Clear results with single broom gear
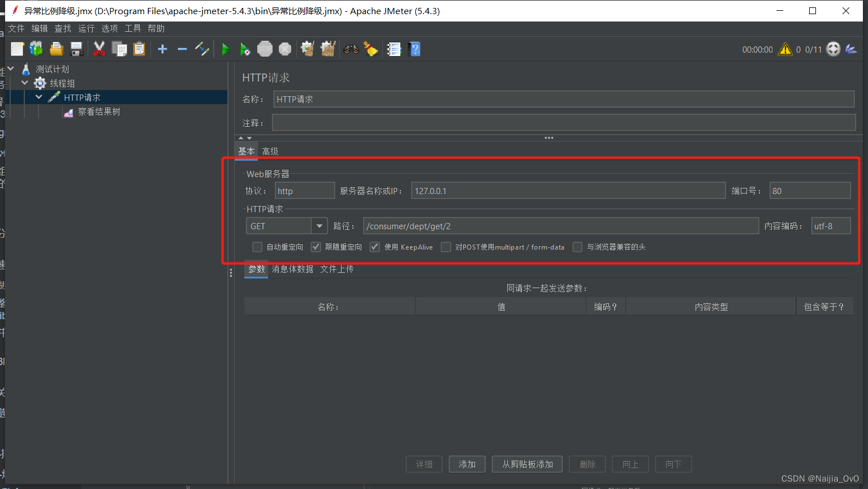Viewport: 868px width, 489px height. (308, 49)
